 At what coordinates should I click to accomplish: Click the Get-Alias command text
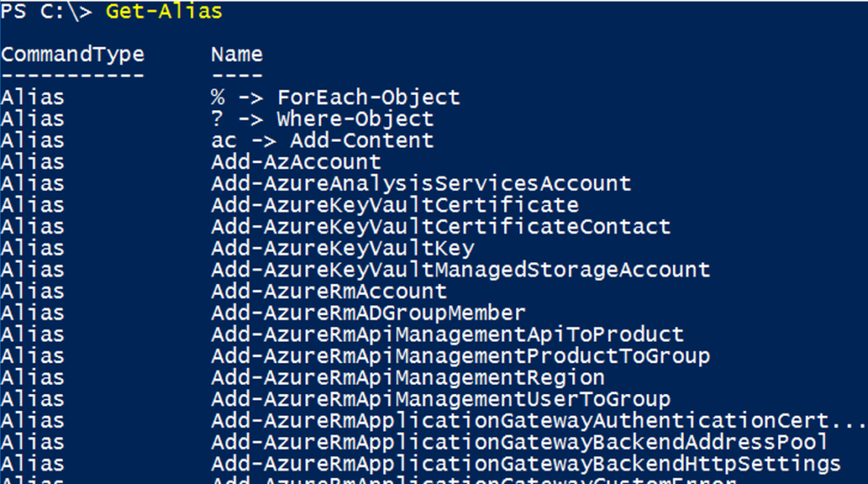pyautogui.click(x=164, y=11)
